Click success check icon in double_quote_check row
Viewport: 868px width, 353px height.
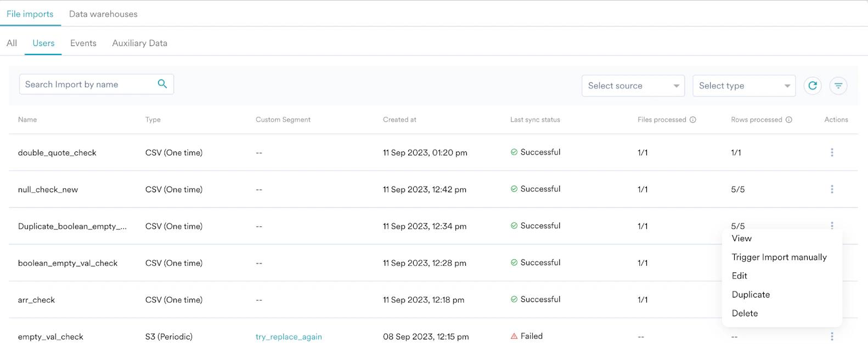tap(514, 152)
